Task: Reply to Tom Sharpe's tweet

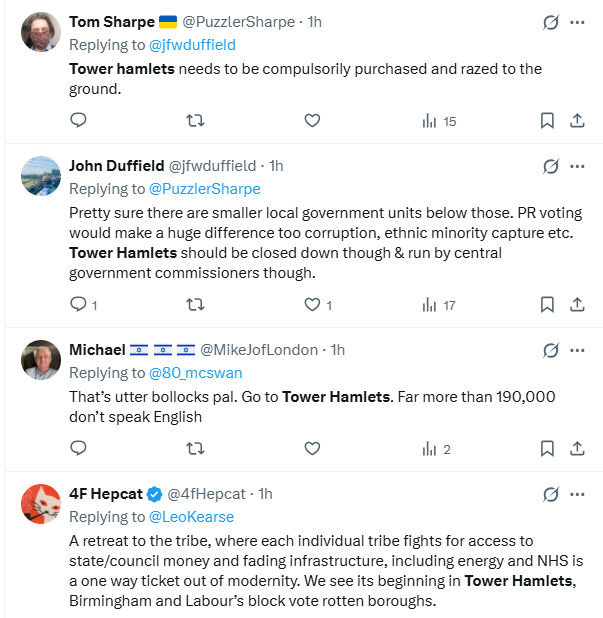Action: pyautogui.click(x=79, y=121)
